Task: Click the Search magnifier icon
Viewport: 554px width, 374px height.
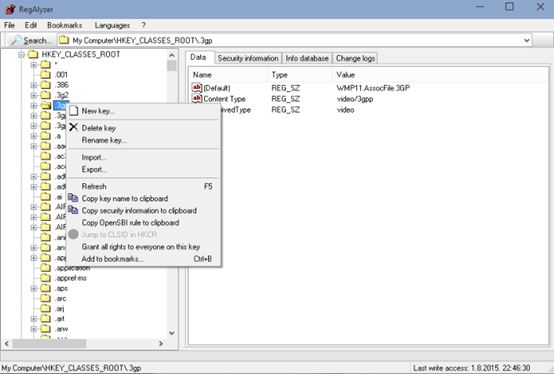Action: point(15,40)
